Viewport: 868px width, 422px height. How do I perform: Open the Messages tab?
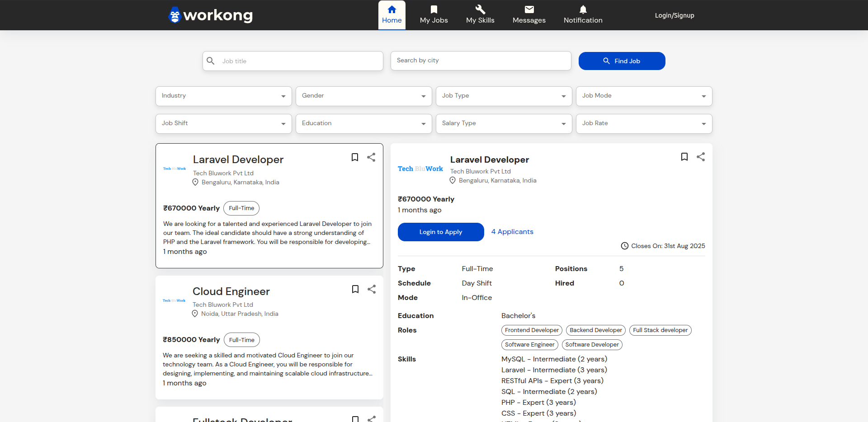click(529, 15)
